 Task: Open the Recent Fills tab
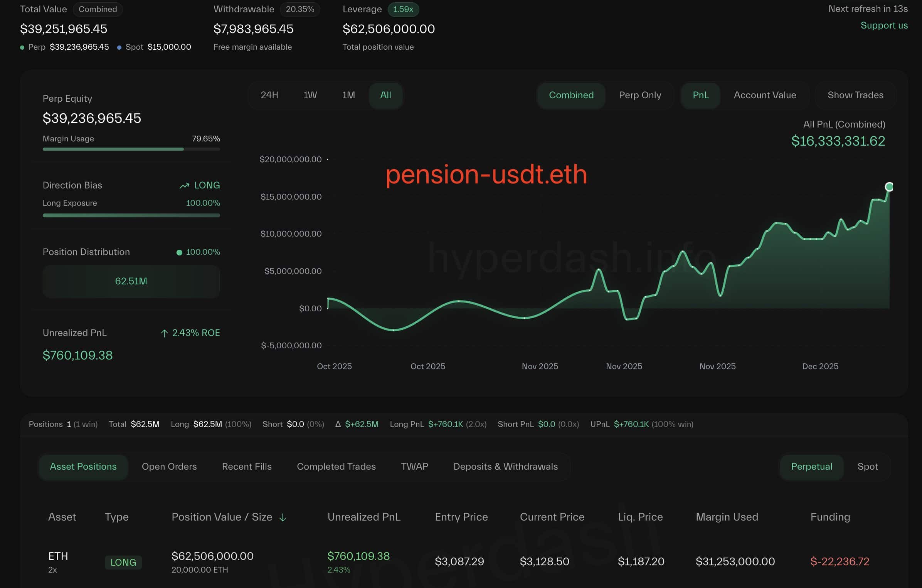(247, 467)
